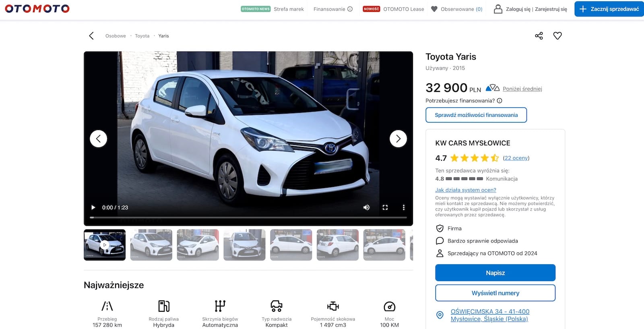Click the Automatyczna gearbox value

220,325
